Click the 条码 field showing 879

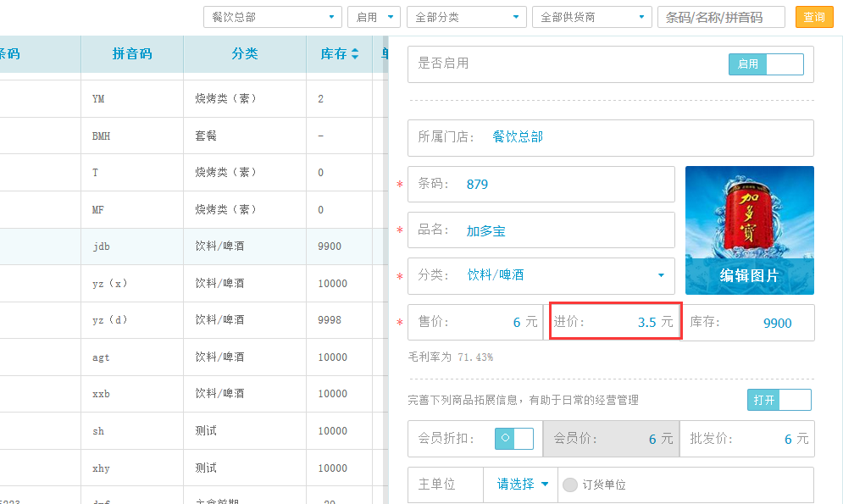541,185
